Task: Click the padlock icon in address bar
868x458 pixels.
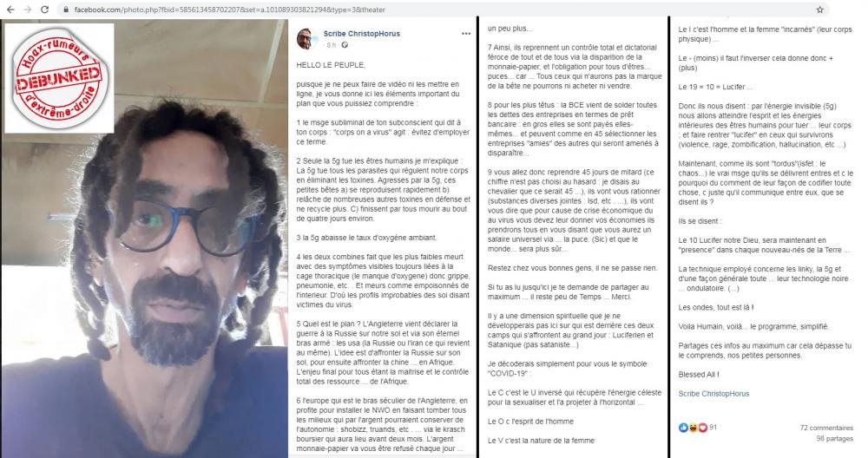Action: 66,10
